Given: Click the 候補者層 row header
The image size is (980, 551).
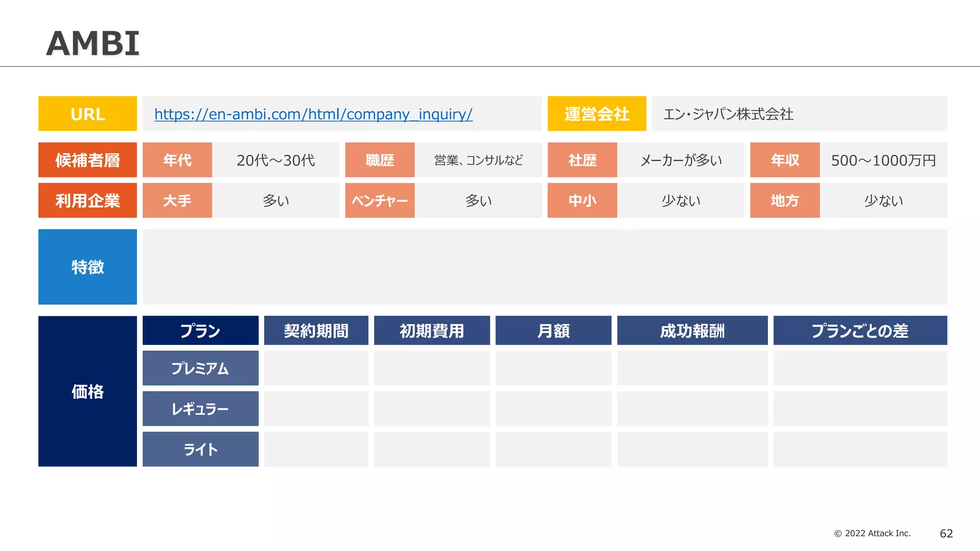Looking at the screenshot, I should point(88,160).
